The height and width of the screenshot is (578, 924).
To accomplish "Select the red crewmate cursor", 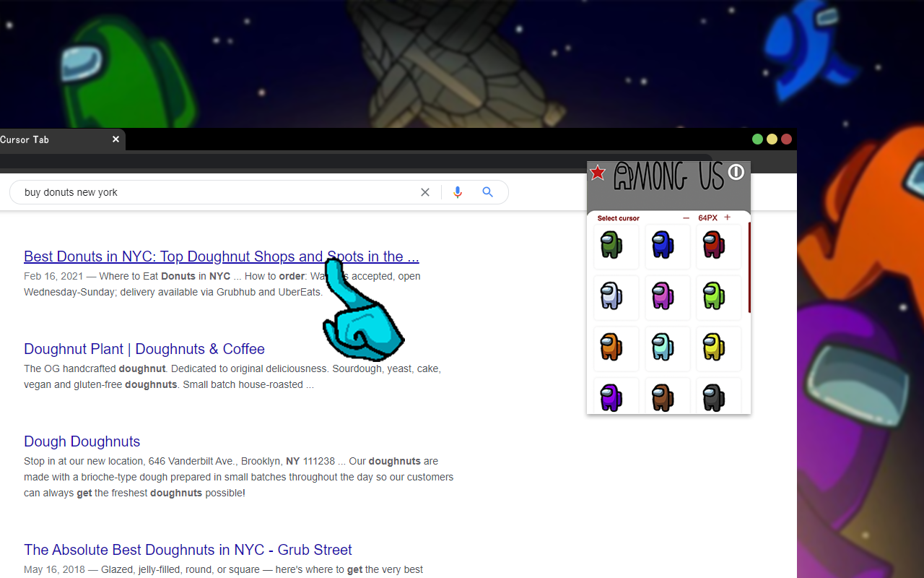I will pyautogui.click(x=718, y=246).
